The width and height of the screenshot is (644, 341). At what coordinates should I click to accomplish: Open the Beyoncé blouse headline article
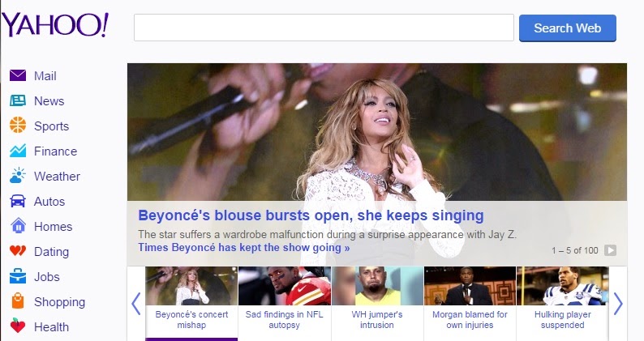click(311, 215)
